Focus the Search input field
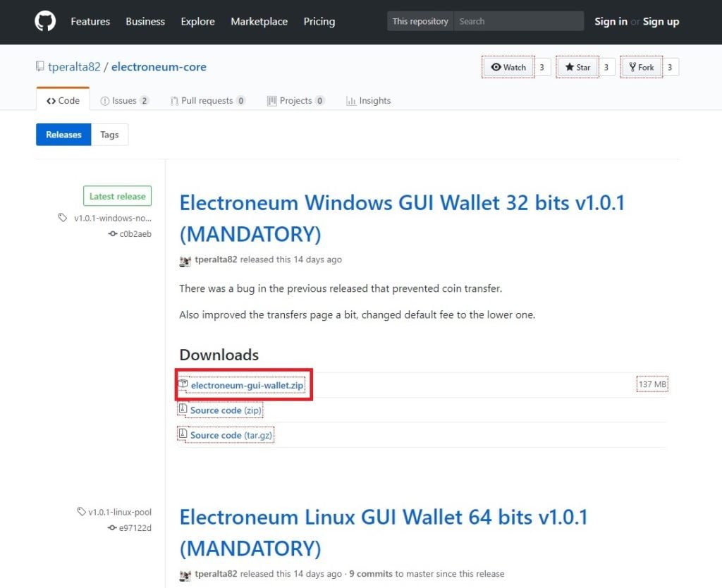722x588 pixels. coord(519,21)
